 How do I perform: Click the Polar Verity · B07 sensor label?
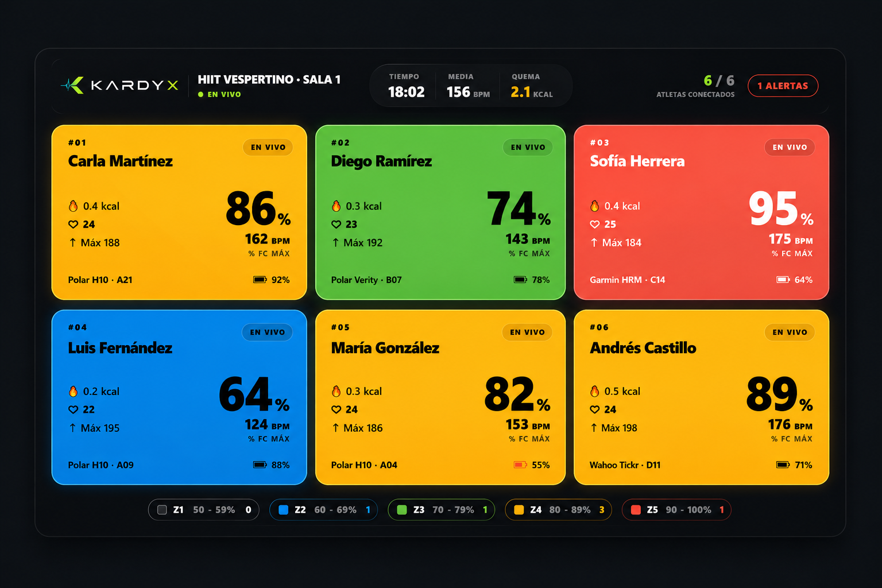pyautogui.click(x=366, y=280)
